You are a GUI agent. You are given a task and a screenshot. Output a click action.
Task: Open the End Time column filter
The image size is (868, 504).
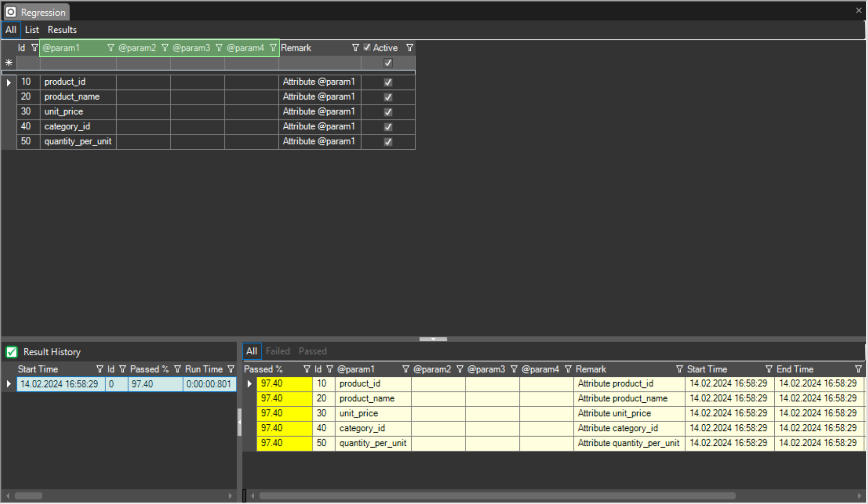(x=859, y=369)
